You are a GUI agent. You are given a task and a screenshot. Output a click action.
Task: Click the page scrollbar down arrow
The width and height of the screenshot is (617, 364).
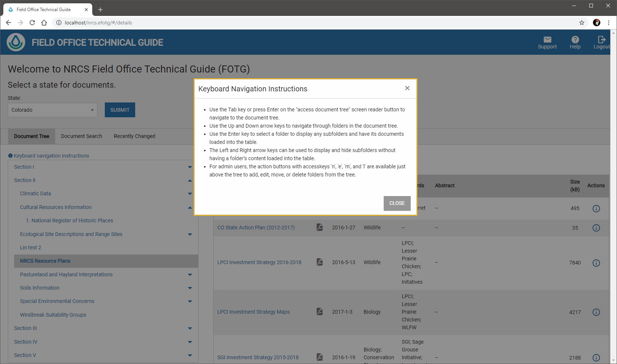[614, 360]
